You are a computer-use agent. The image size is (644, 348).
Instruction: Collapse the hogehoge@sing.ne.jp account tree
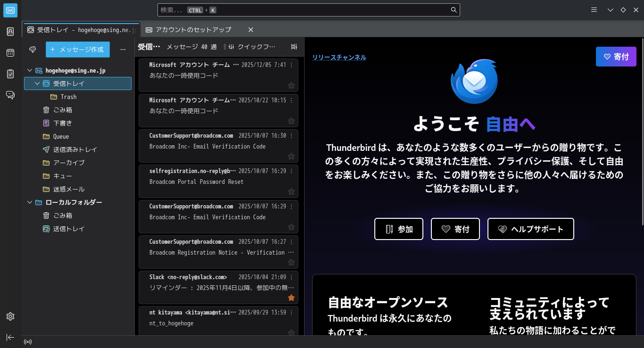click(x=30, y=70)
